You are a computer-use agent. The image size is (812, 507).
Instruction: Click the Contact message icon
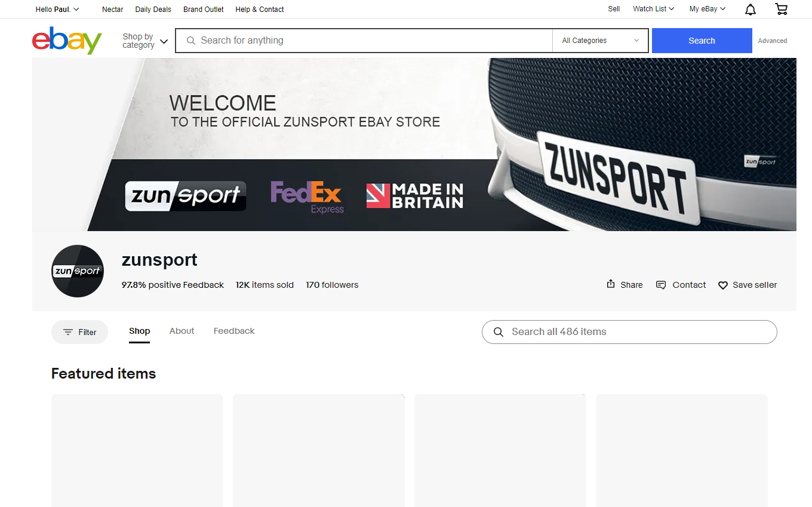pos(661,285)
